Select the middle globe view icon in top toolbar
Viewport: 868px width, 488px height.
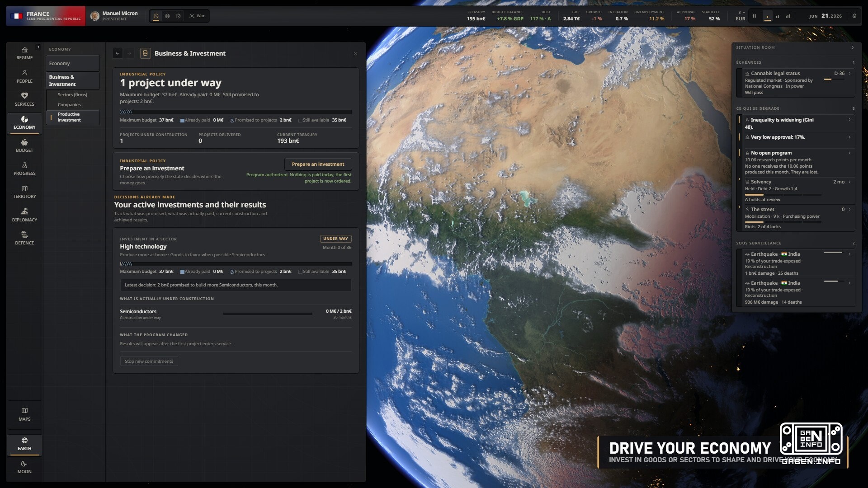click(167, 16)
